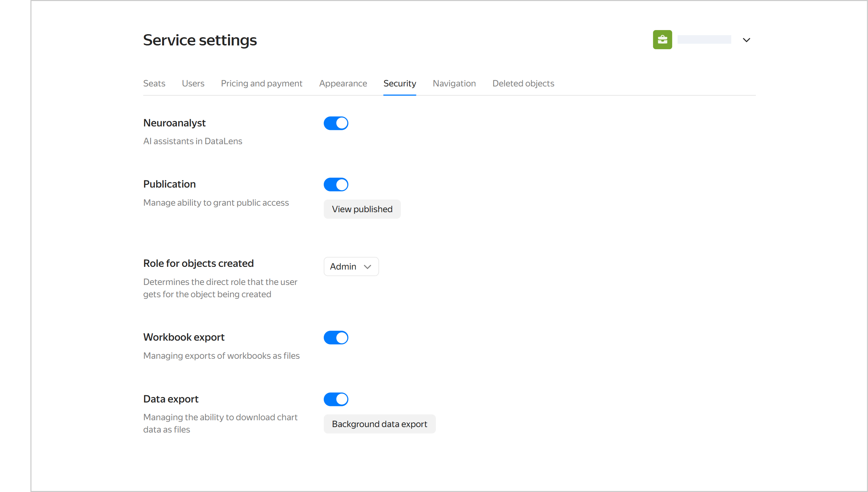Select the Appearance tab
The width and height of the screenshot is (868, 492).
tap(343, 83)
